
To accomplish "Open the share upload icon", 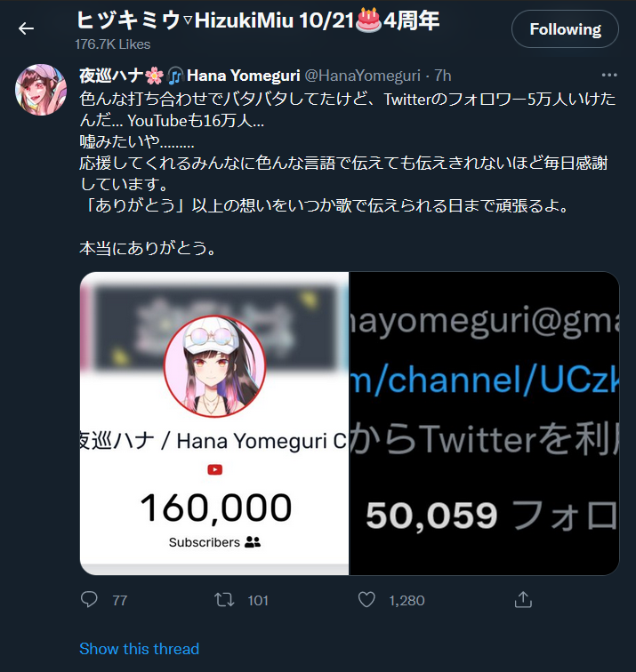I will [x=523, y=600].
